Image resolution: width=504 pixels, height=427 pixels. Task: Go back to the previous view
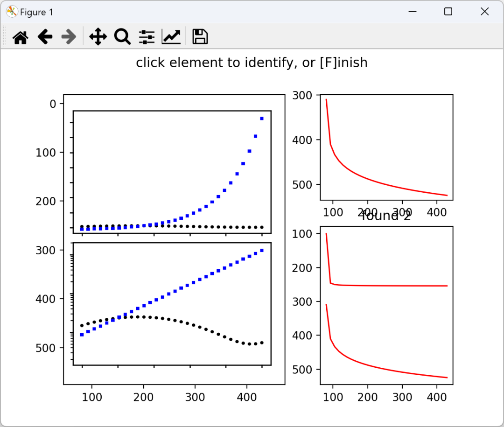click(x=45, y=37)
